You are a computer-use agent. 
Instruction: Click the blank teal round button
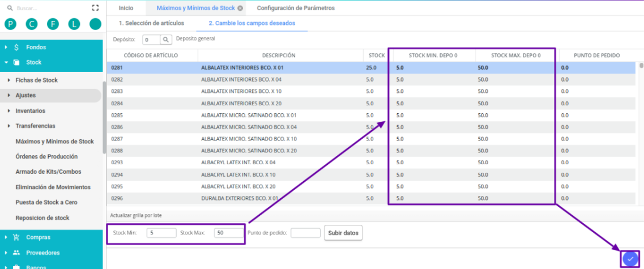95,24
